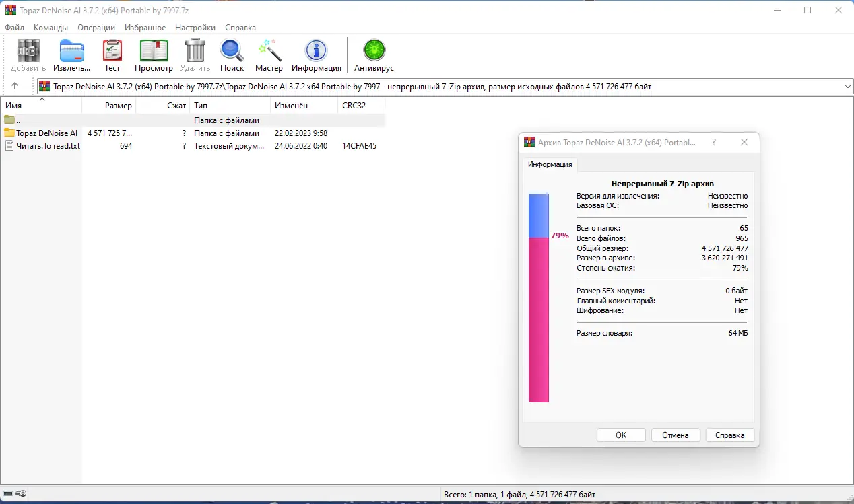Click the Размер словаря 64 МБ value
This screenshot has height=504, width=854.
pyautogui.click(x=738, y=333)
